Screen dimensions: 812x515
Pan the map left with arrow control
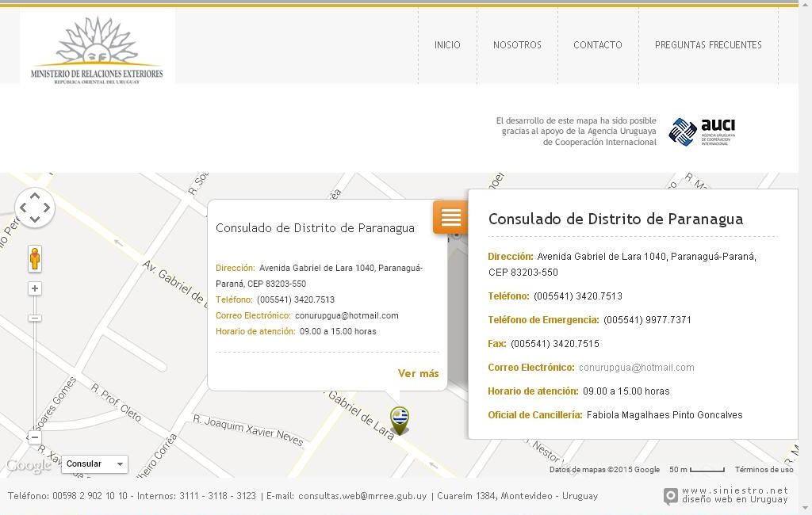click(x=23, y=208)
